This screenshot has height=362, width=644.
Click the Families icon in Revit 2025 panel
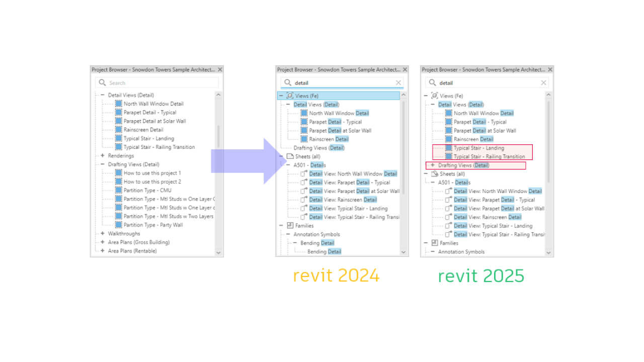coord(435,243)
